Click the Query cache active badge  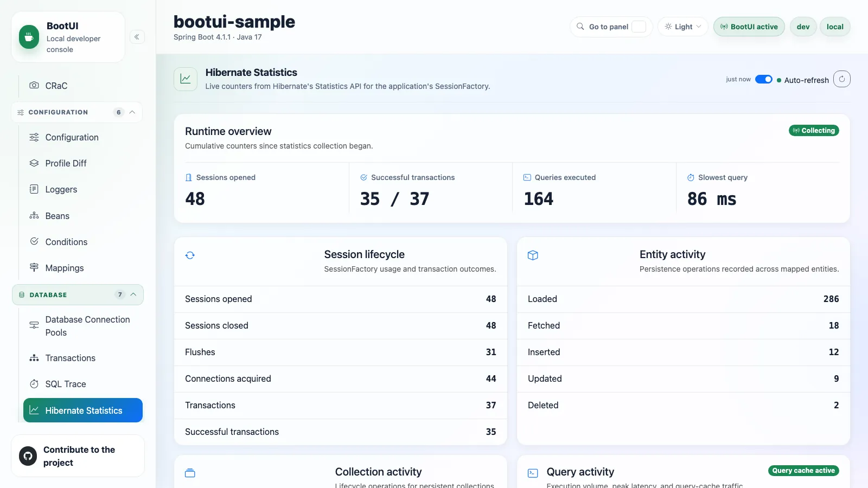tap(803, 471)
